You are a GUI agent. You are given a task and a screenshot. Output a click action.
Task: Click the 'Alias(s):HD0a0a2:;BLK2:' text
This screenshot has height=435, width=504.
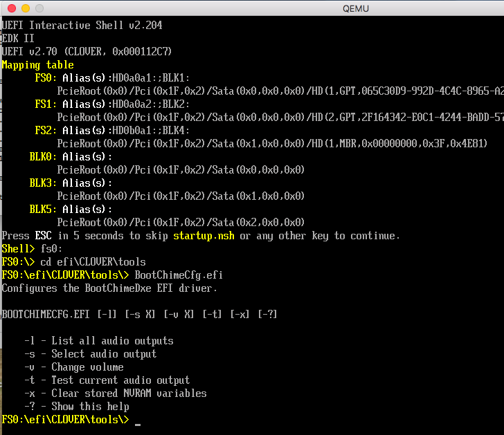pos(126,104)
